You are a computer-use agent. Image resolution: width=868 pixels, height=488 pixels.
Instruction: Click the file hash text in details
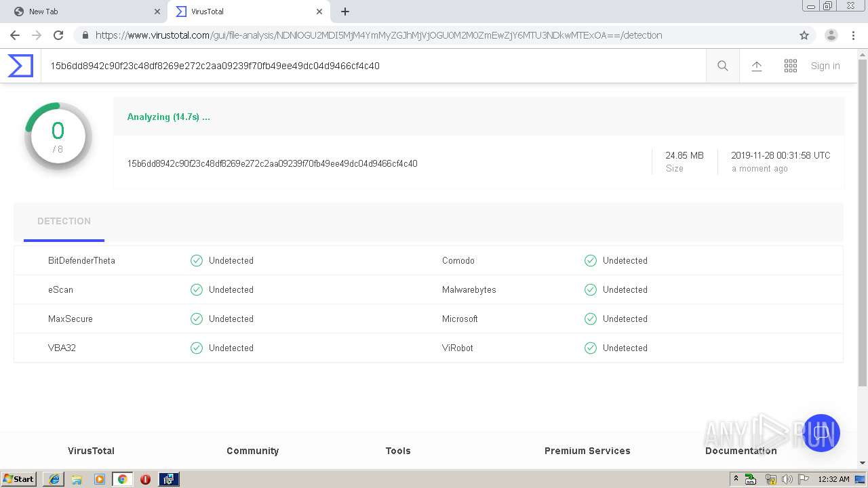(272, 163)
